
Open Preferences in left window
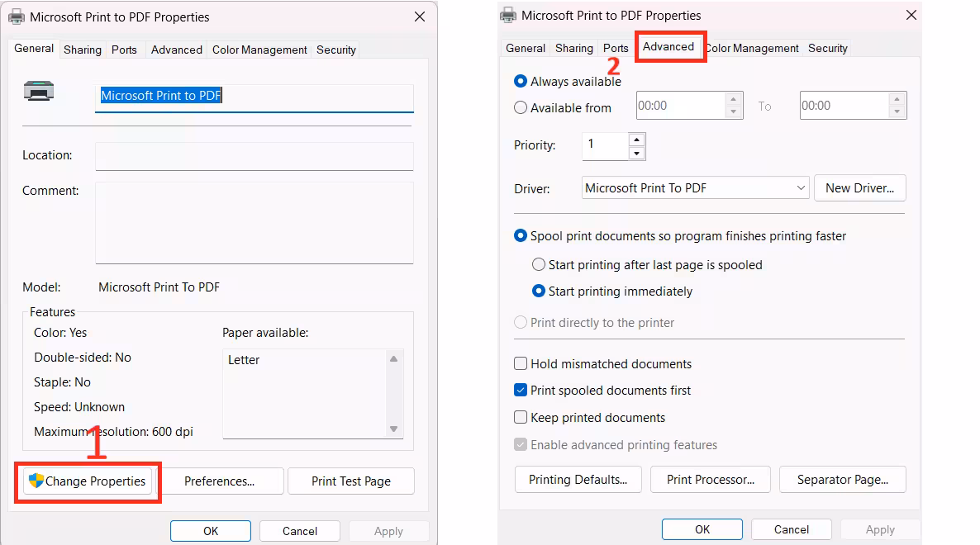(219, 481)
